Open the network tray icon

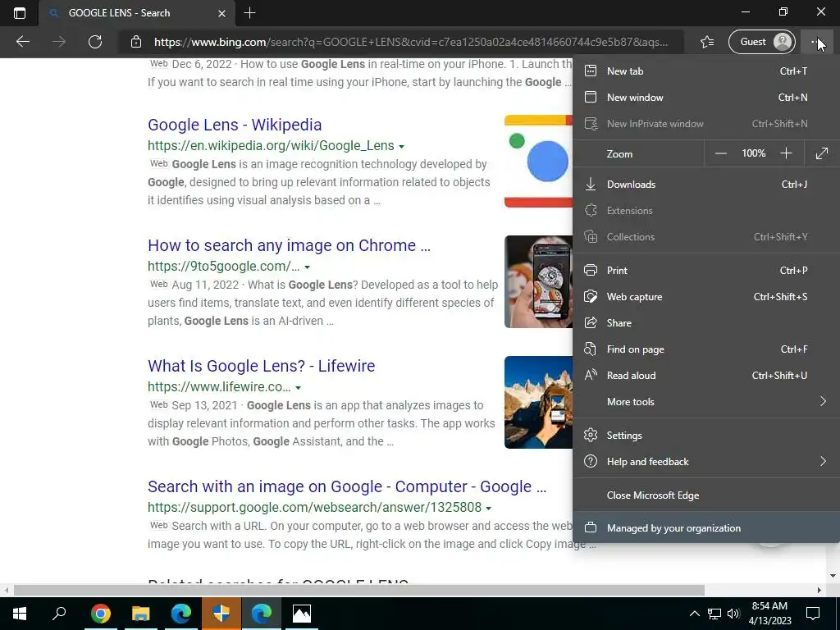point(714,614)
